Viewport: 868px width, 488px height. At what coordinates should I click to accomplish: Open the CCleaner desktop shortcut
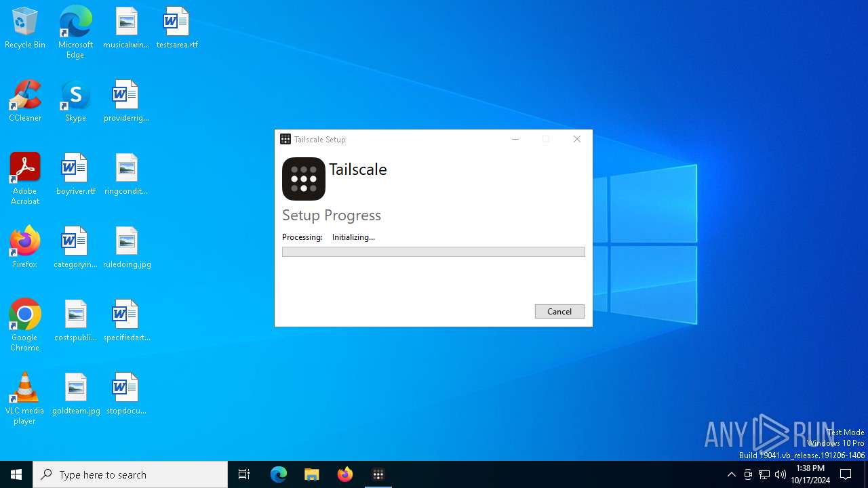tap(25, 102)
